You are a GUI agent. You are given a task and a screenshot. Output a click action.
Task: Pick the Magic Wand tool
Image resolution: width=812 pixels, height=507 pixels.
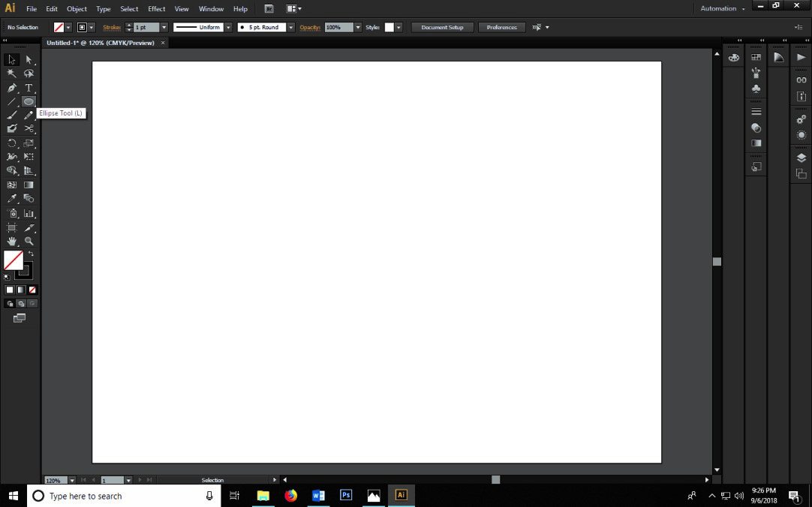(11, 73)
